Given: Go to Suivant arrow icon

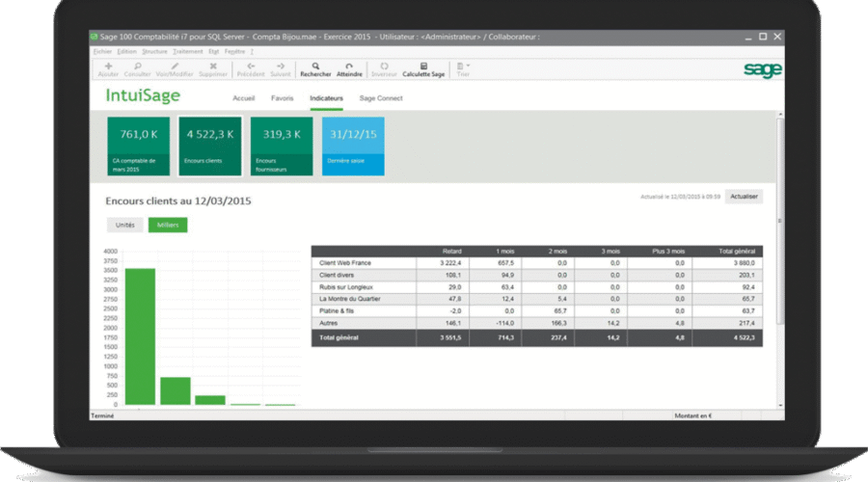Looking at the screenshot, I should [x=280, y=66].
